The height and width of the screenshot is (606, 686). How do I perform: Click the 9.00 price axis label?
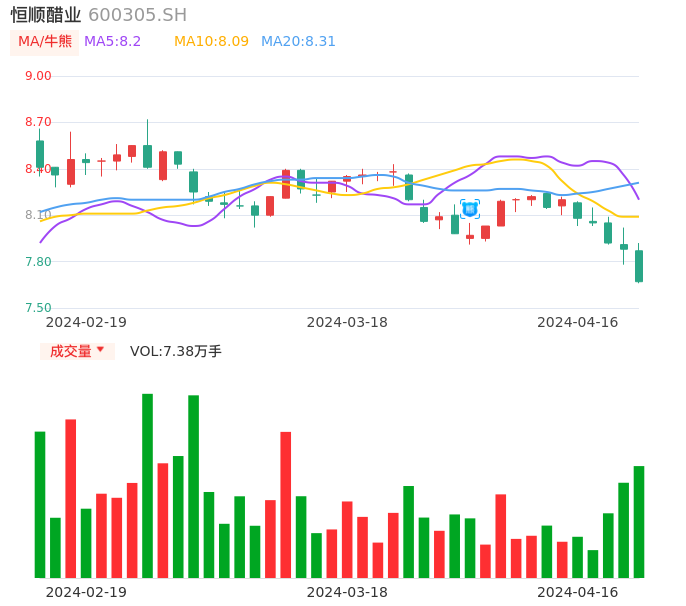coord(38,76)
